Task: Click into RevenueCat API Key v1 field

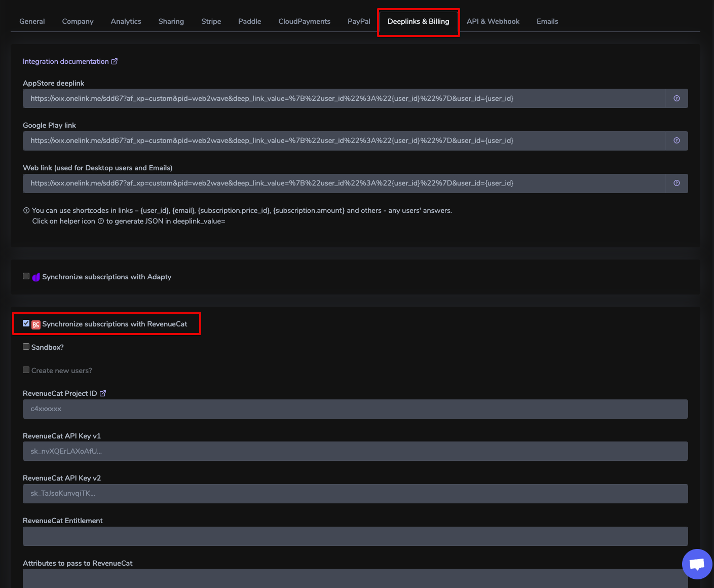Action: pos(355,451)
